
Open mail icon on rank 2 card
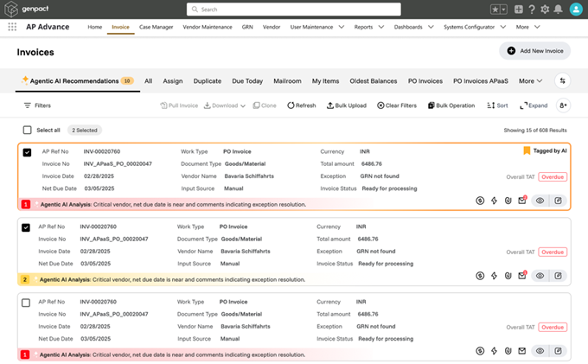[522, 275]
